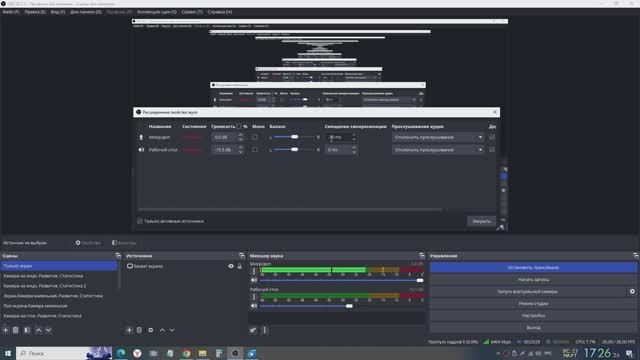The width and height of the screenshot is (640, 360).
Task: Undock the Управление panel using its header icon
Action: 636,256
